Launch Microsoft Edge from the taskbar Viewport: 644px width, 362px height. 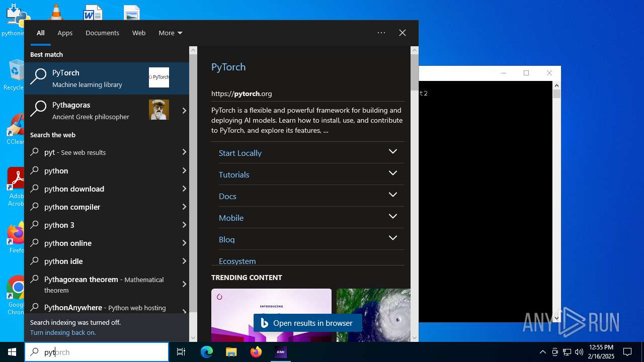click(207, 352)
